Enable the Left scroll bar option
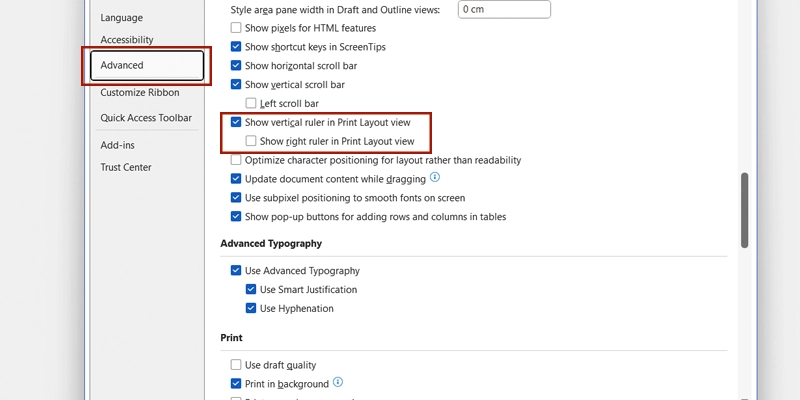 [251, 103]
